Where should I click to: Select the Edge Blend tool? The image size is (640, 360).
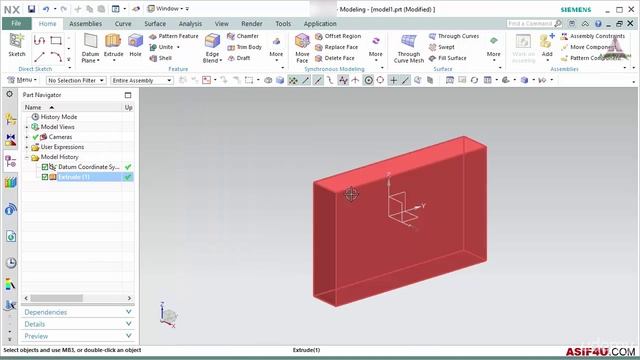(212, 48)
